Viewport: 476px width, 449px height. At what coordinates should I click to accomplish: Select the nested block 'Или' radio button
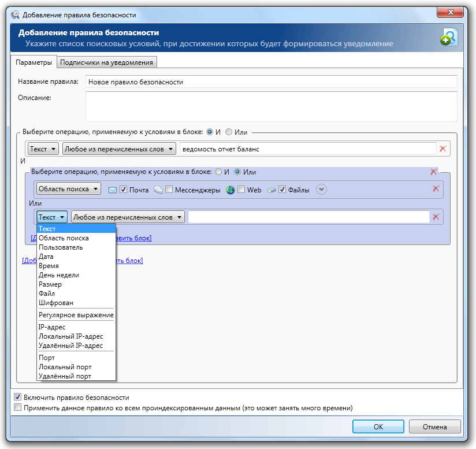click(237, 172)
